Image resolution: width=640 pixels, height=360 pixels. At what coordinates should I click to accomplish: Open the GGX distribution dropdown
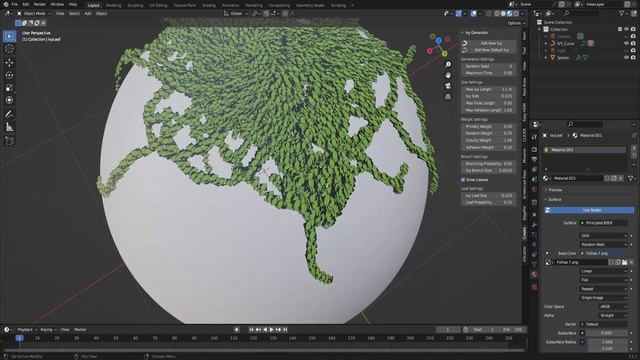point(604,236)
